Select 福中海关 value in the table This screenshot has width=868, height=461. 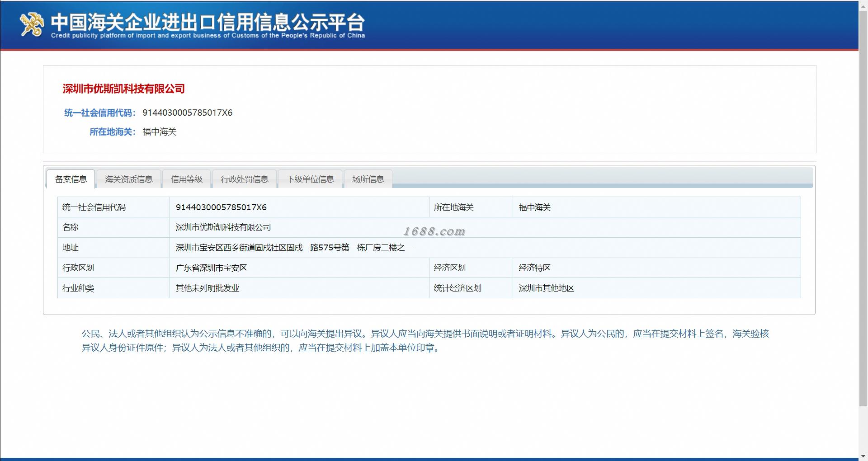(535, 207)
